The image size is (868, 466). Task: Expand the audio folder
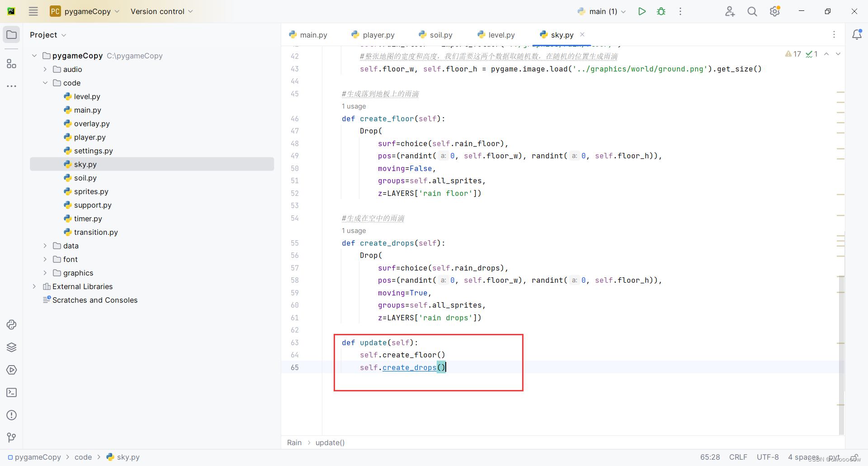(45, 69)
